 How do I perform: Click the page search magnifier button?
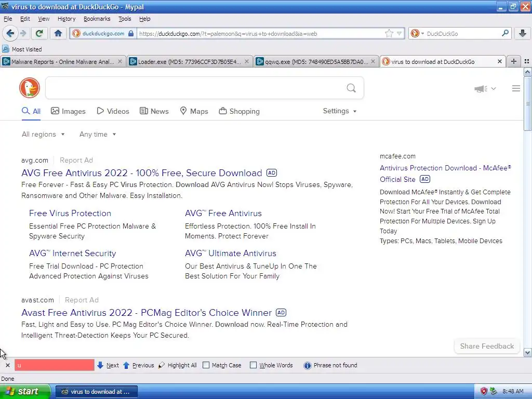[x=351, y=88]
